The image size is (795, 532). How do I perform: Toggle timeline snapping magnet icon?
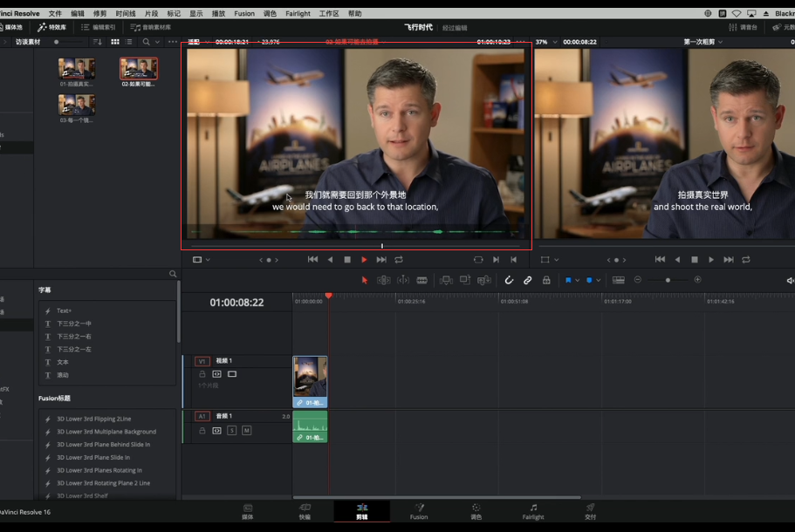[509, 280]
